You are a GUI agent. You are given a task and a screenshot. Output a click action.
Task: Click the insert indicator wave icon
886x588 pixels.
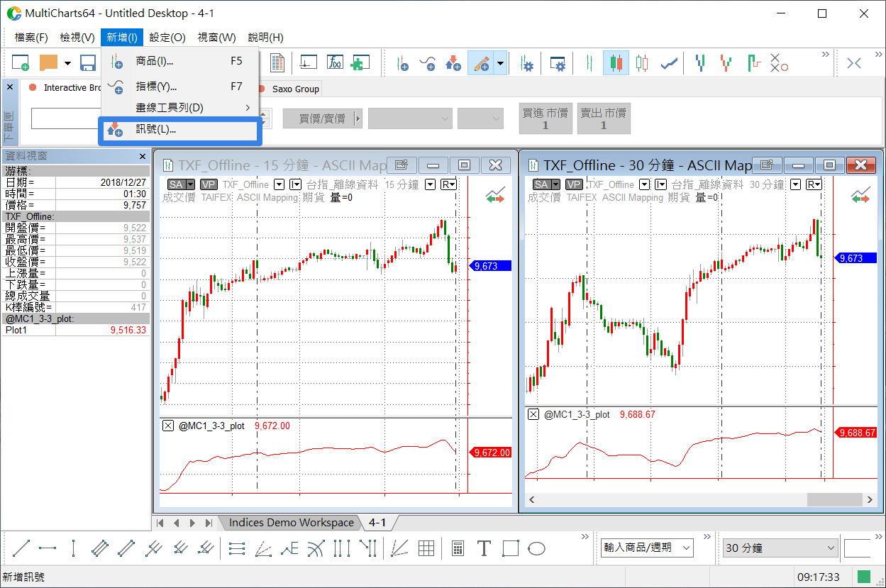(x=428, y=63)
